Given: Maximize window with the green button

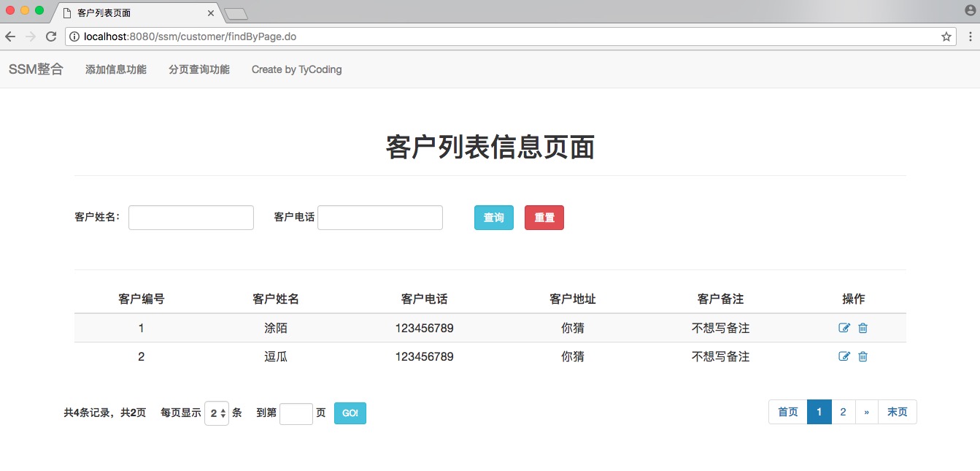Looking at the screenshot, I should [x=39, y=10].
